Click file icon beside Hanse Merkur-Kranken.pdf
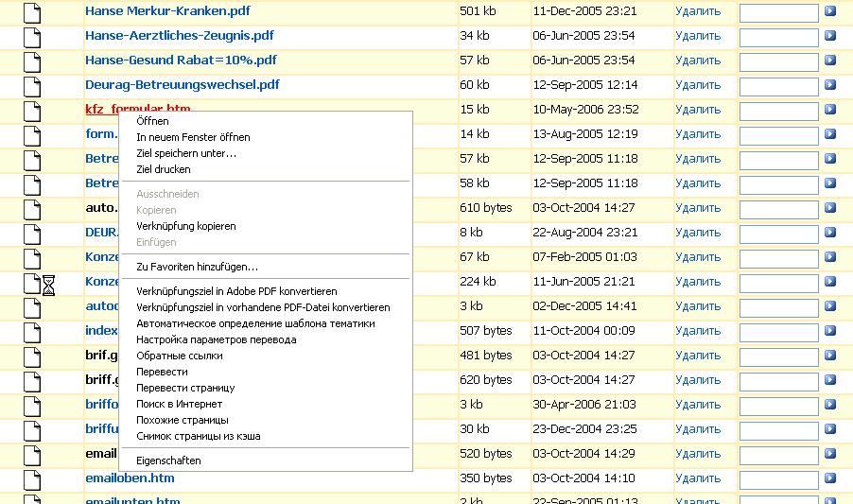Image resolution: width=853 pixels, height=504 pixels. (32, 13)
